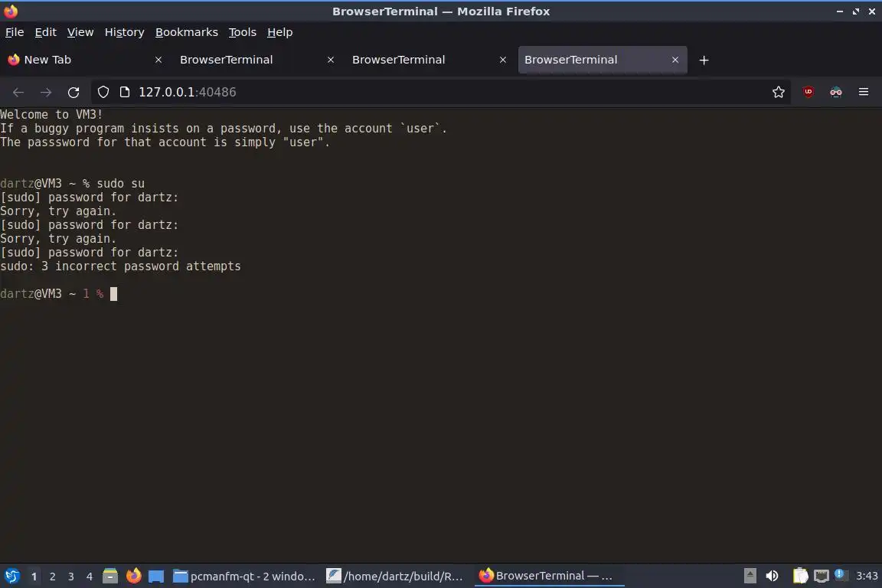The width and height of the screenshot is (882, 588).
Task: Minimize the Firefox window
Action: click(840, 11)
